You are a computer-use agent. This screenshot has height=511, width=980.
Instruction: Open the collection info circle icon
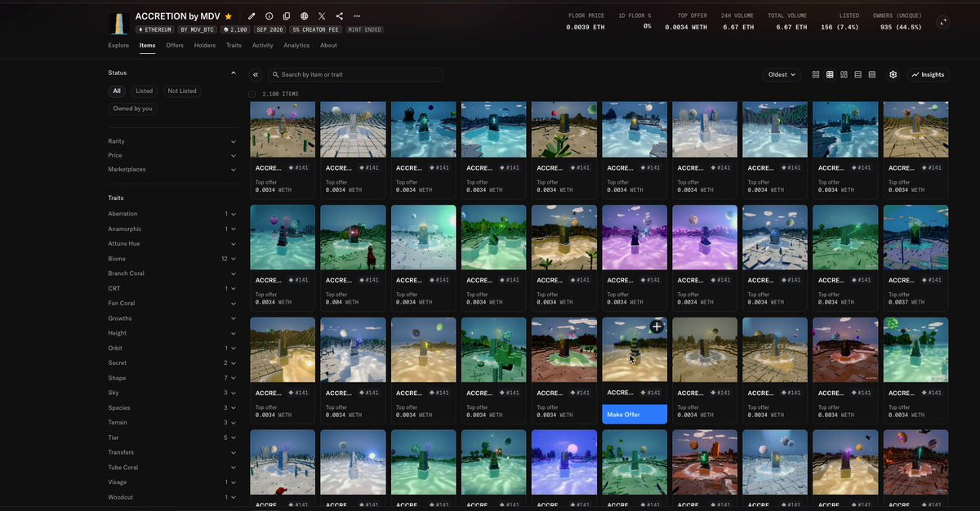point(269,16)
